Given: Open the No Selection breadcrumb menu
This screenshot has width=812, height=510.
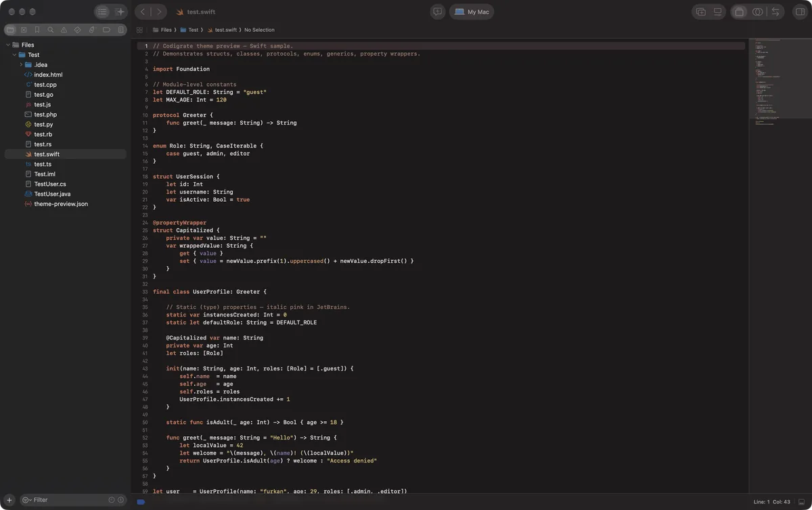Looking at the screenshot, I should [260, 30].
